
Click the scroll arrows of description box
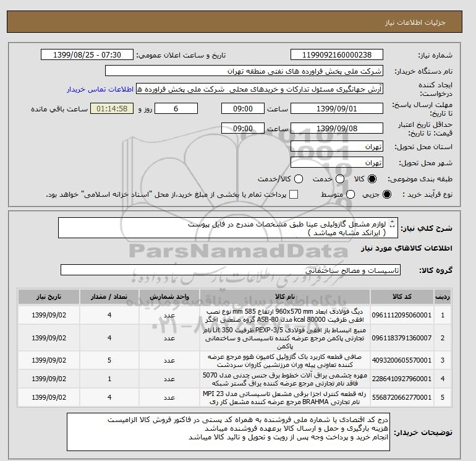tap(392, 224)
